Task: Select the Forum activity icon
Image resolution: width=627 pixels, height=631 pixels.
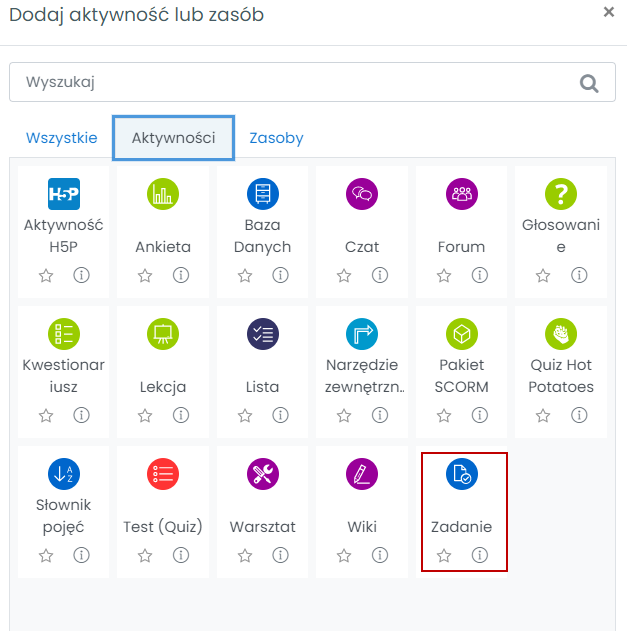Action: (462, 194)
